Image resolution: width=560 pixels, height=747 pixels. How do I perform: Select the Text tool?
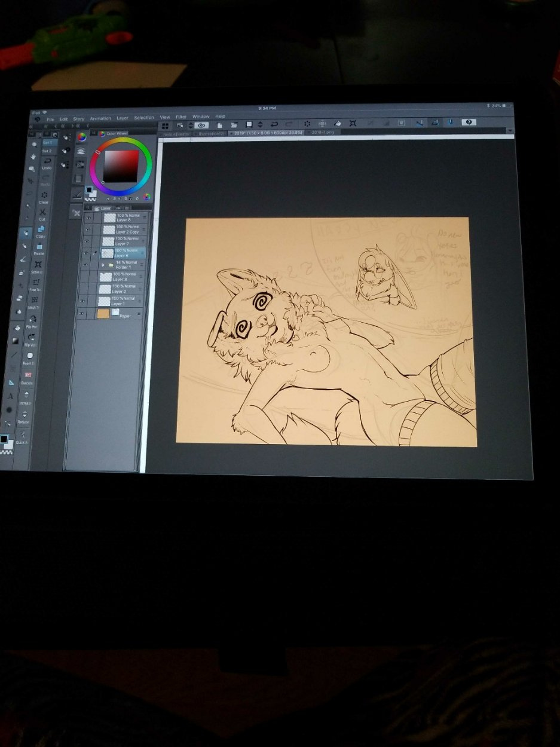11,396
